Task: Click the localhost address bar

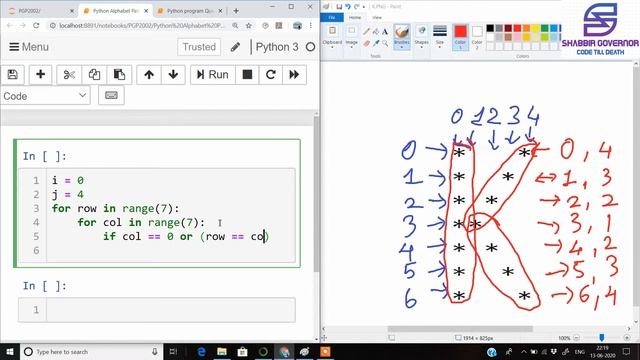Action: click(x=141, y=25)
